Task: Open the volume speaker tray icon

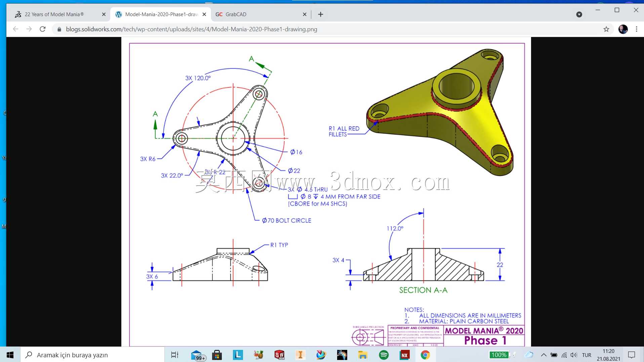Action: pos(574,355)
